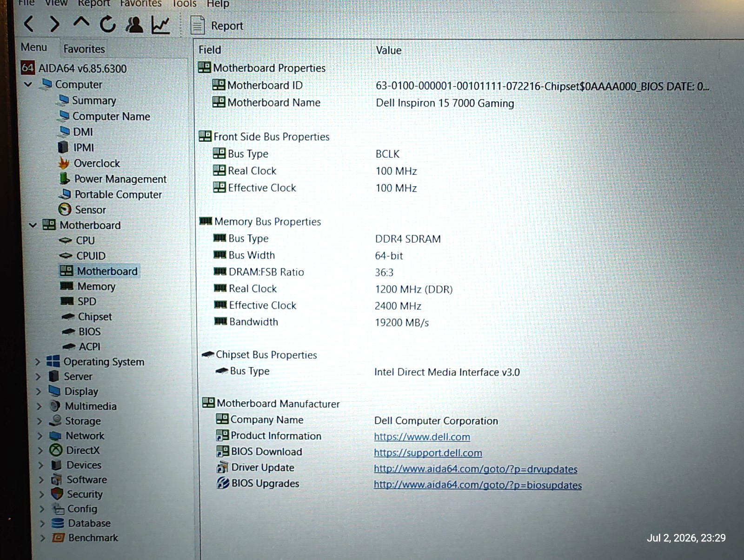Open the Portable Computer icon
This screenshot has width=744, height=560.
click(x=66, y=193)
